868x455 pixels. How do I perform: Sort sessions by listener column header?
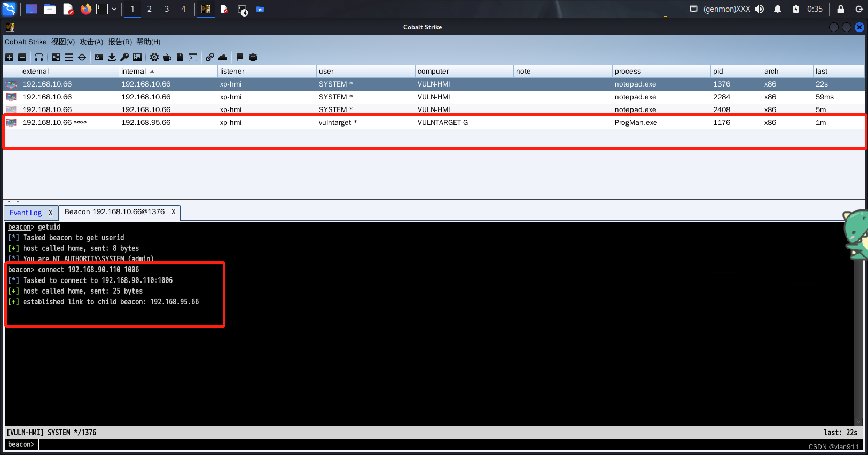point(267,71)
